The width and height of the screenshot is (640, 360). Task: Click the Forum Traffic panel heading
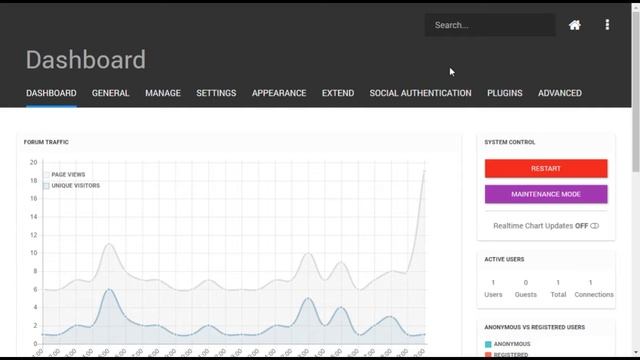coord(46,142)
